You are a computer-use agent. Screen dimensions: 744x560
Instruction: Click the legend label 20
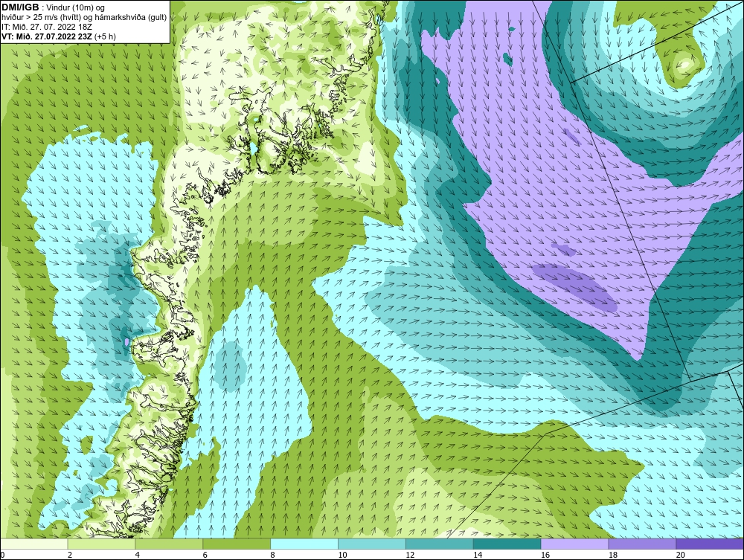(x=680, y=555)
